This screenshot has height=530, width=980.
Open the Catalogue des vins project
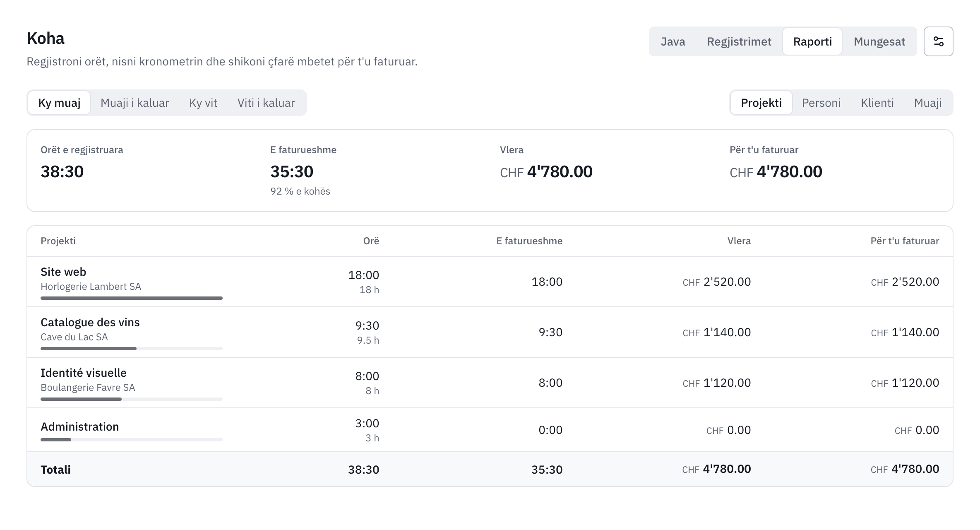(x=490, y=332)
